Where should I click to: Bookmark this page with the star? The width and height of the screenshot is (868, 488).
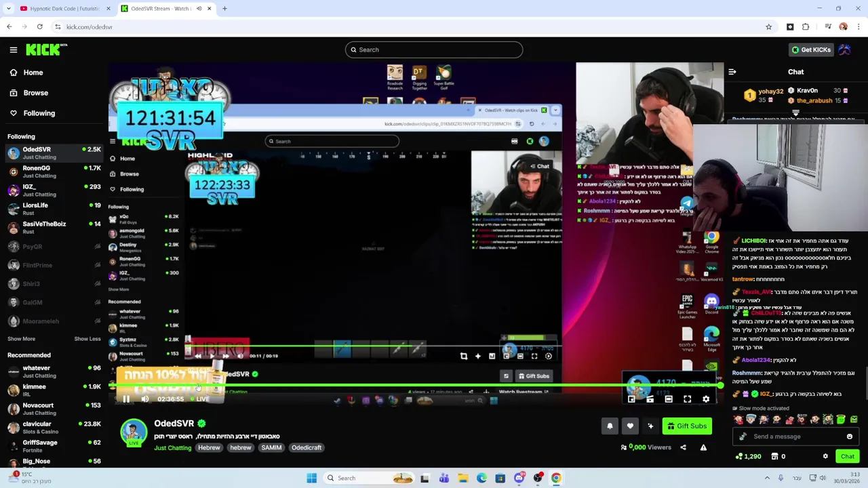tap(768, 26)
